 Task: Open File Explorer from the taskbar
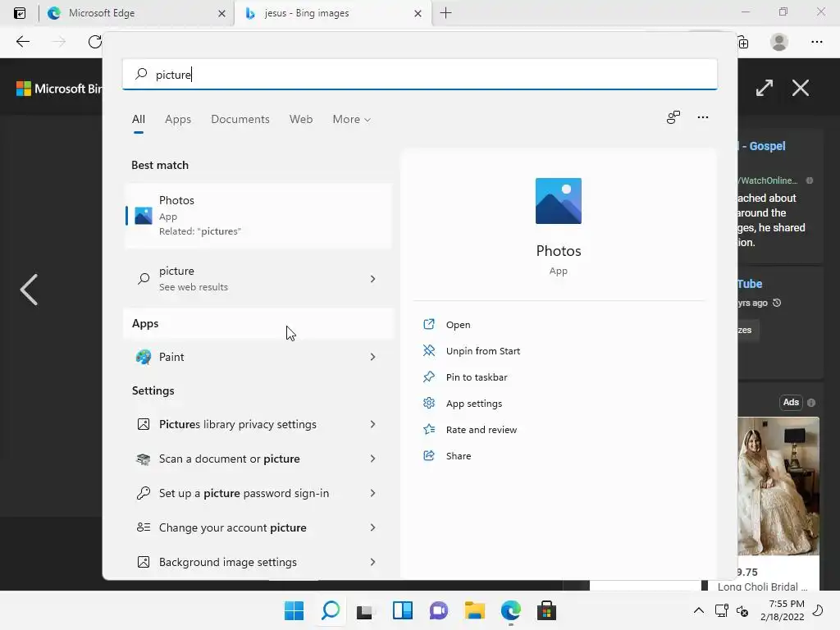[475, 610]
